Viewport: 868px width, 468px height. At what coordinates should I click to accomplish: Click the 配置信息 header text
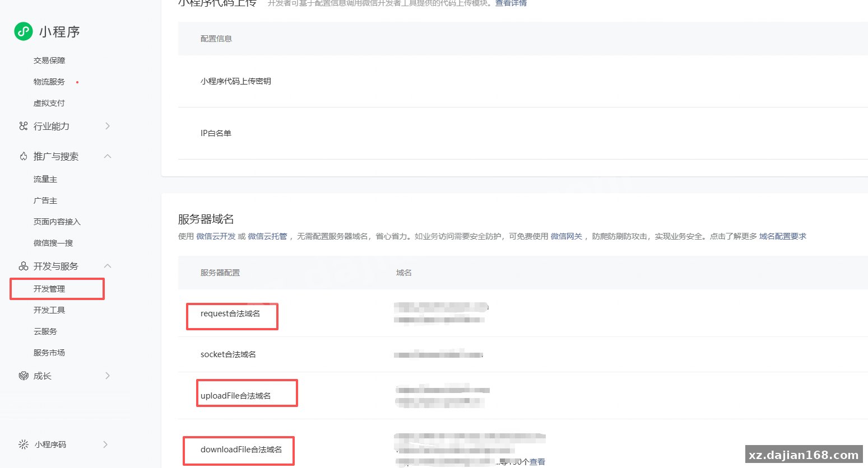[x=216, y=39]
